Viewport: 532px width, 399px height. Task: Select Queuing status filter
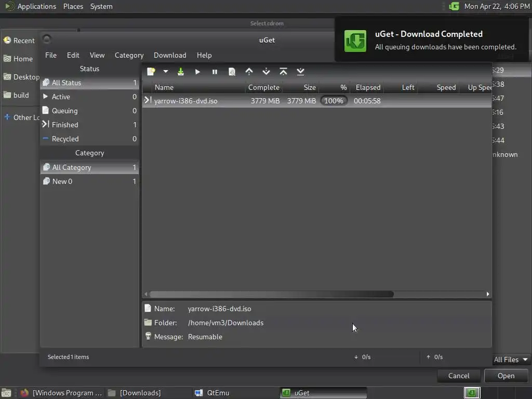point(89,111)
